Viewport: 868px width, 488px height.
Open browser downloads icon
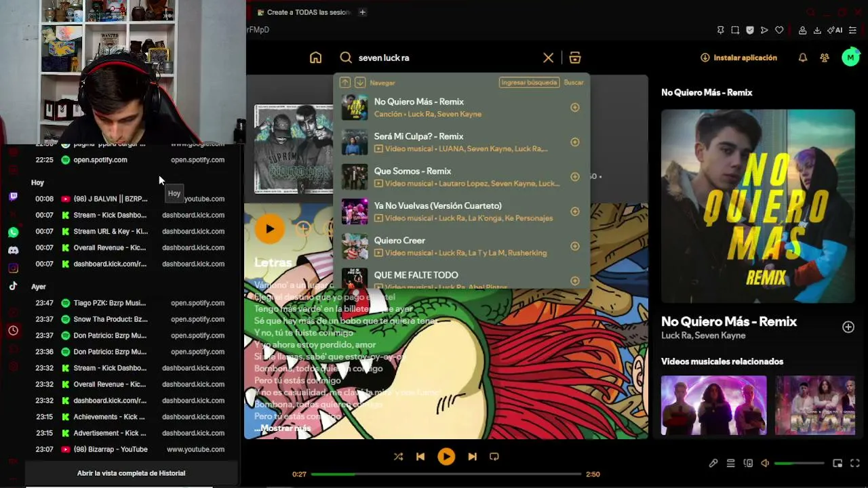point(817,30)
